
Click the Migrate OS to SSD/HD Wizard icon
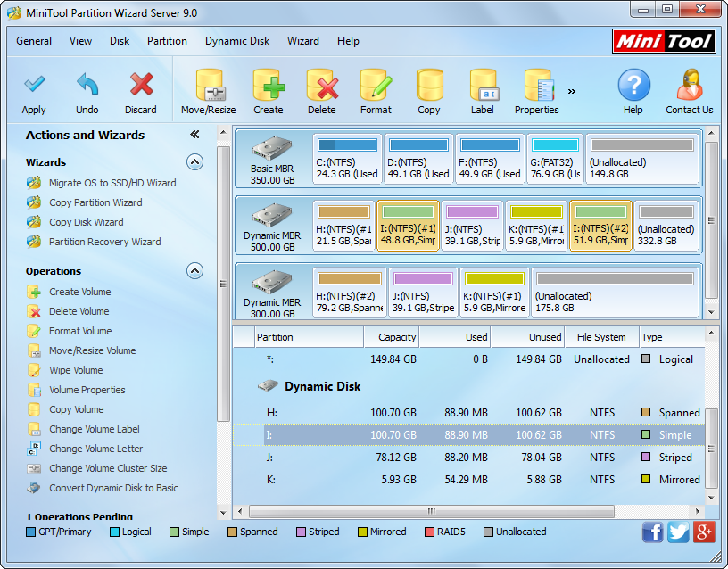[34, 183]
